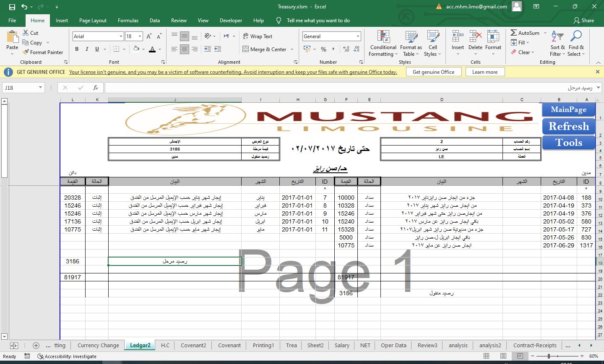Open the General number format dropdown
Viewport: 604px width, 364px height.
(x=357, y=36)
